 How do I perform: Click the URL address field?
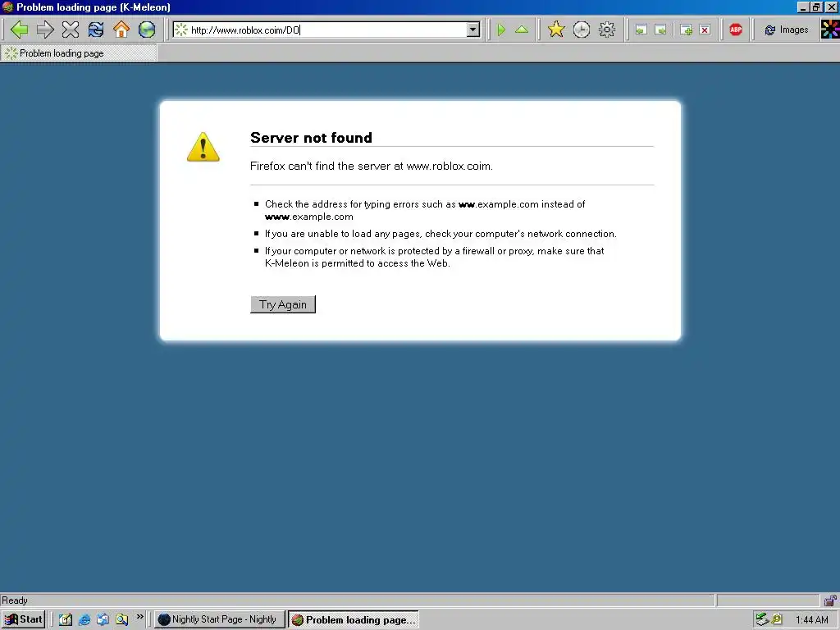pos(326,30)
